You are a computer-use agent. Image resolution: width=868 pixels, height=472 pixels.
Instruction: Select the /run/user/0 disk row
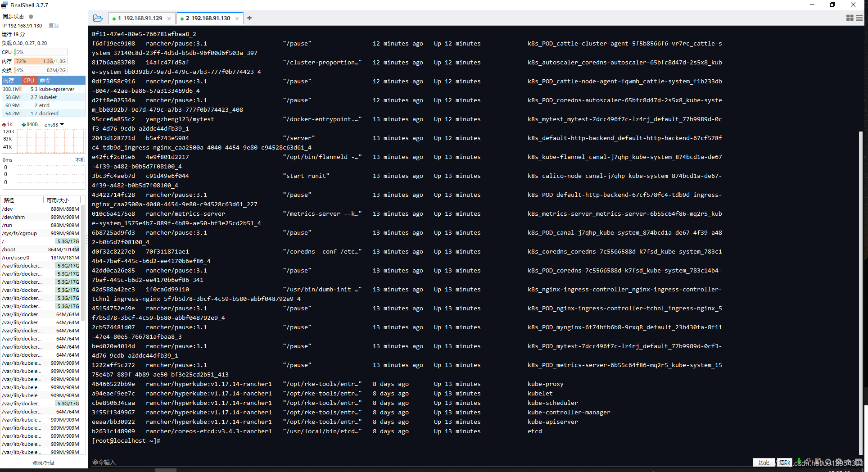pos(41,258)
